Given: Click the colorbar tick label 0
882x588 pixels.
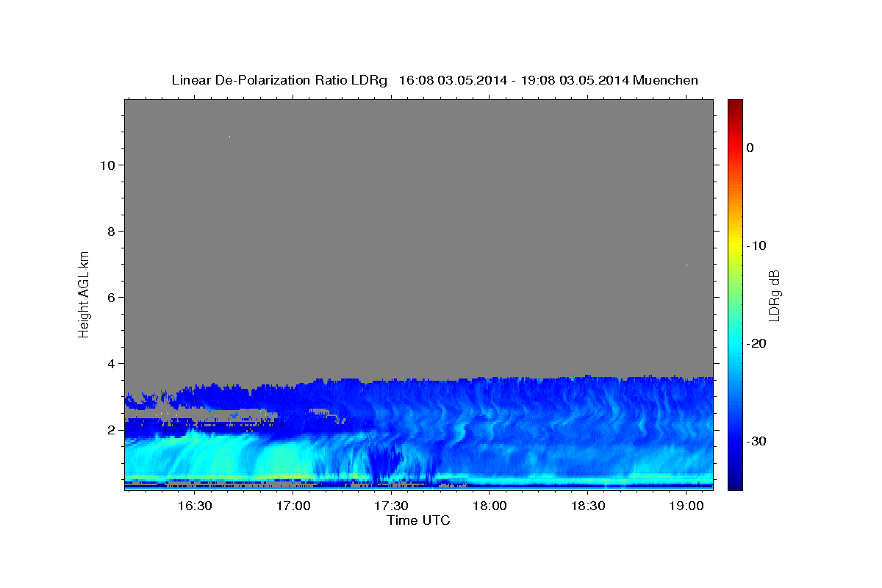Looking at the screenshot, I should [750, 148].
